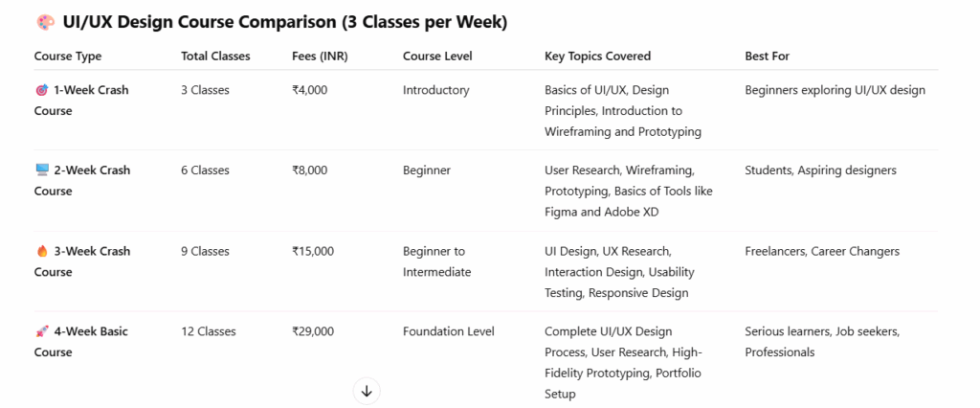Click the 12 Classes cell
Screen dimensions: 980x408
208,331
